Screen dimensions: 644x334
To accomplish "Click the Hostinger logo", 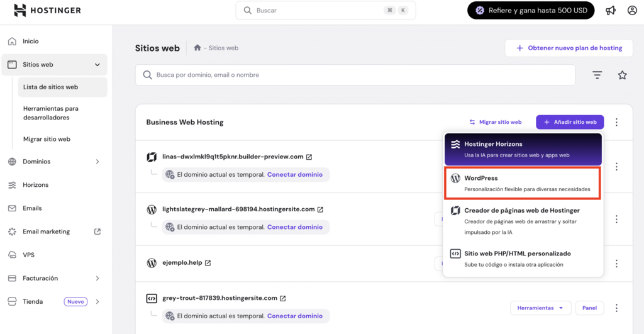I will pos(47,10).
